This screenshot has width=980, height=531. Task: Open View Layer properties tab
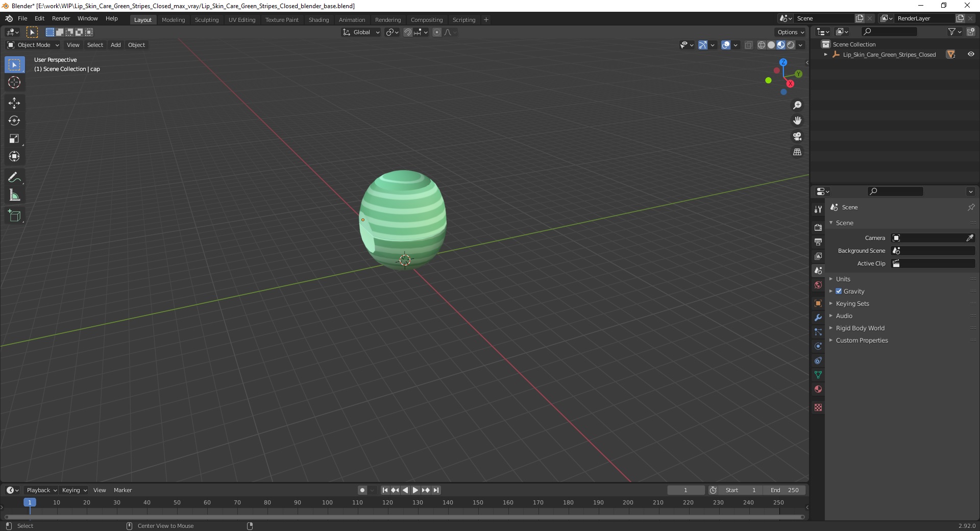[x=818, y=256]
